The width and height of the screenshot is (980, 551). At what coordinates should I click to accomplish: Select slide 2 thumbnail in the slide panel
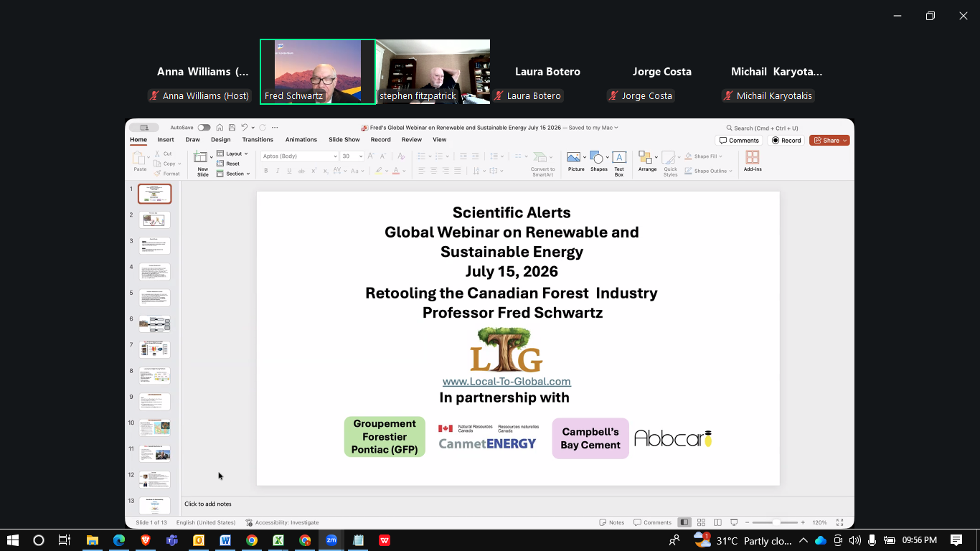click(x=154, y=220)
